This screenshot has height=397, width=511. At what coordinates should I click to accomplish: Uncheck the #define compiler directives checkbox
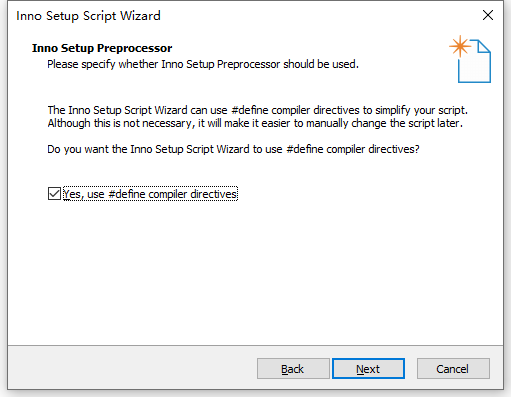(54, 194)
